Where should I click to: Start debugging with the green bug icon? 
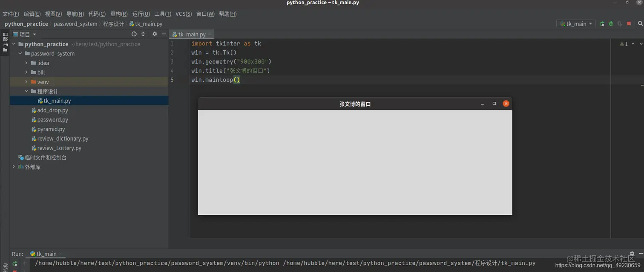pos(611,24)
